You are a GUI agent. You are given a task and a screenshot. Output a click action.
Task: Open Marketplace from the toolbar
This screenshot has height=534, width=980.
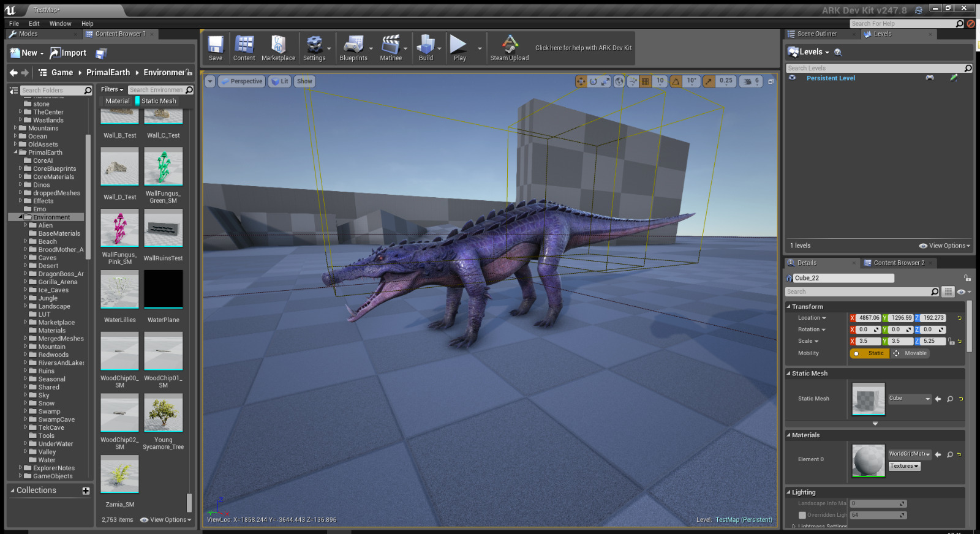[278, 48]
